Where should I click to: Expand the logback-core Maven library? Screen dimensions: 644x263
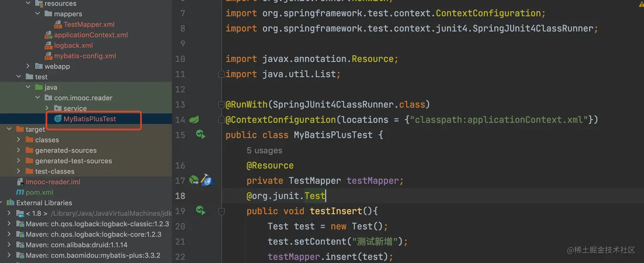(9, 234)
